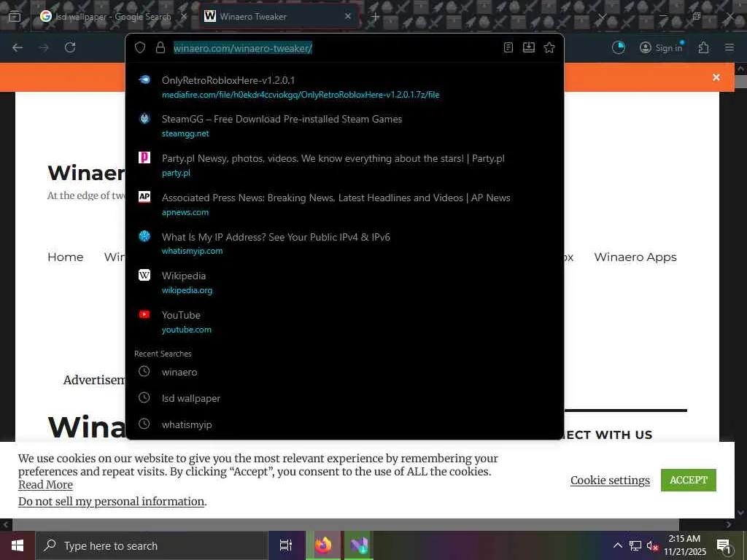Click the vertical scrollbar down arrow
The width and height of the screenshot is (747, 560).
[740, 513]
